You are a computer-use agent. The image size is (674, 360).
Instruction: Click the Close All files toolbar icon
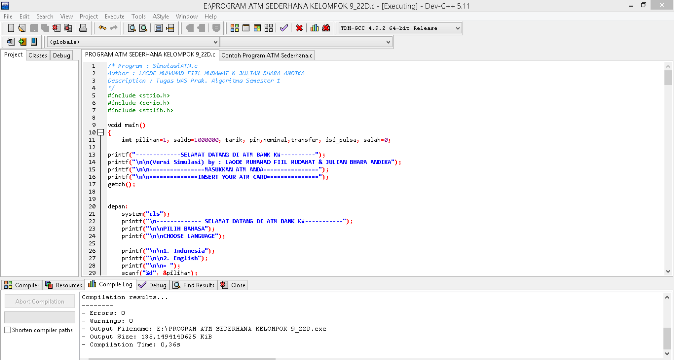[68, 28]
